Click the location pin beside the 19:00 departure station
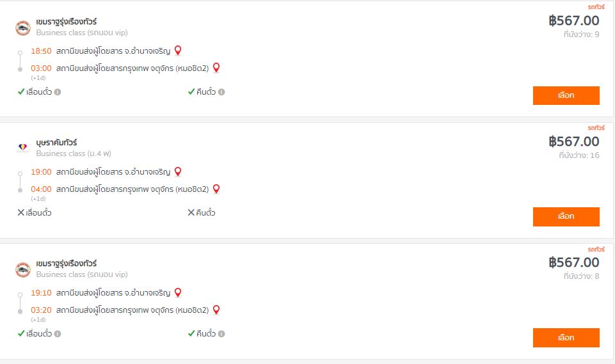Viewport: 615px width, 364px height. 178,171
